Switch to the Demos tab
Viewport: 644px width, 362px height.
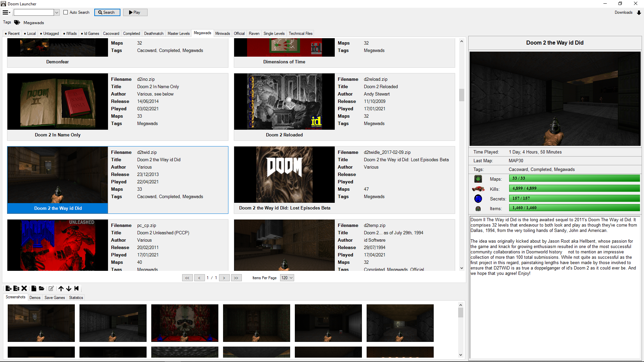click(35, 298)
